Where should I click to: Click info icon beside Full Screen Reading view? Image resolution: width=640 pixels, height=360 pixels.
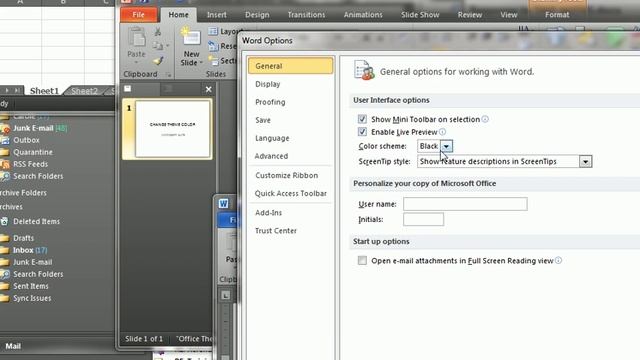tap(558, 260)
